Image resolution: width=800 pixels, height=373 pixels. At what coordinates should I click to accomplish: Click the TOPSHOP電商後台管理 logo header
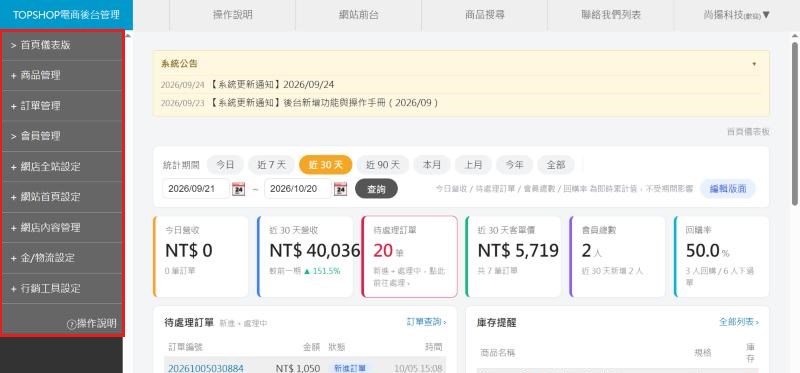(66, 15)
